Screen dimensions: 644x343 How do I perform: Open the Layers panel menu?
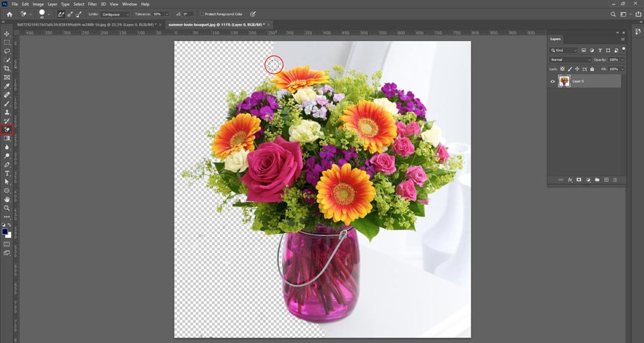tap(623, 39)
